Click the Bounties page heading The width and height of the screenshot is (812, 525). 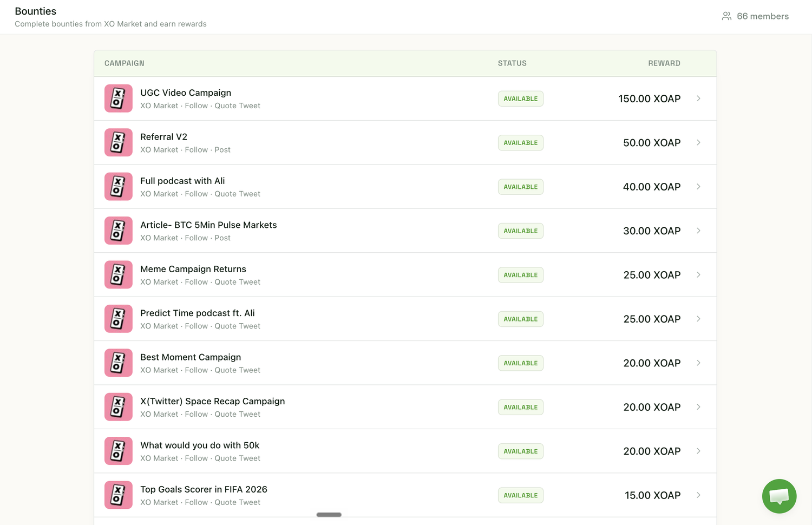pos(36,11)
